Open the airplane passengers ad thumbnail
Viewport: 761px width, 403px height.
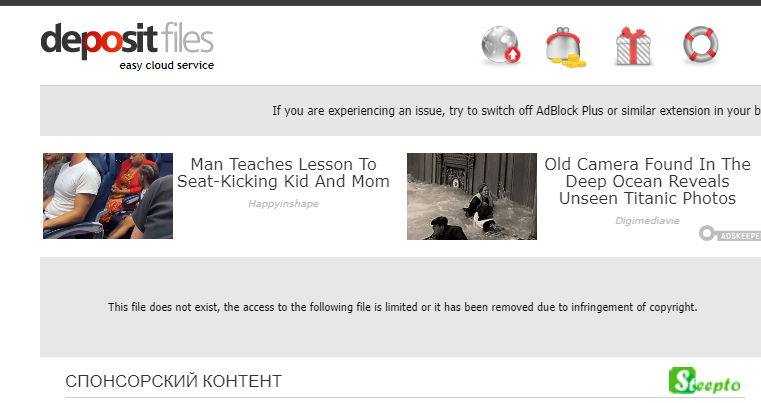click(x=108, y=196)
